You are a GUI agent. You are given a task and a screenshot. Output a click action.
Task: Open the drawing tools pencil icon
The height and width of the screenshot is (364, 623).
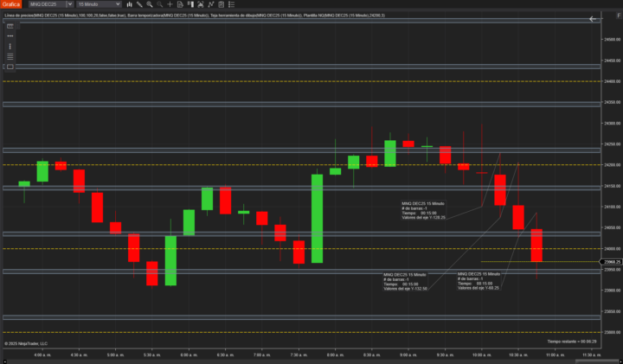pos(139,4)
